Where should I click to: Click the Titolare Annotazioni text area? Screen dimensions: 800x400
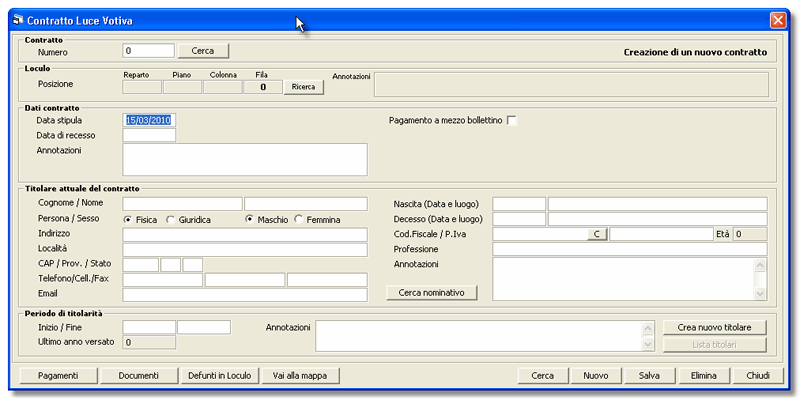click(622, 279)
